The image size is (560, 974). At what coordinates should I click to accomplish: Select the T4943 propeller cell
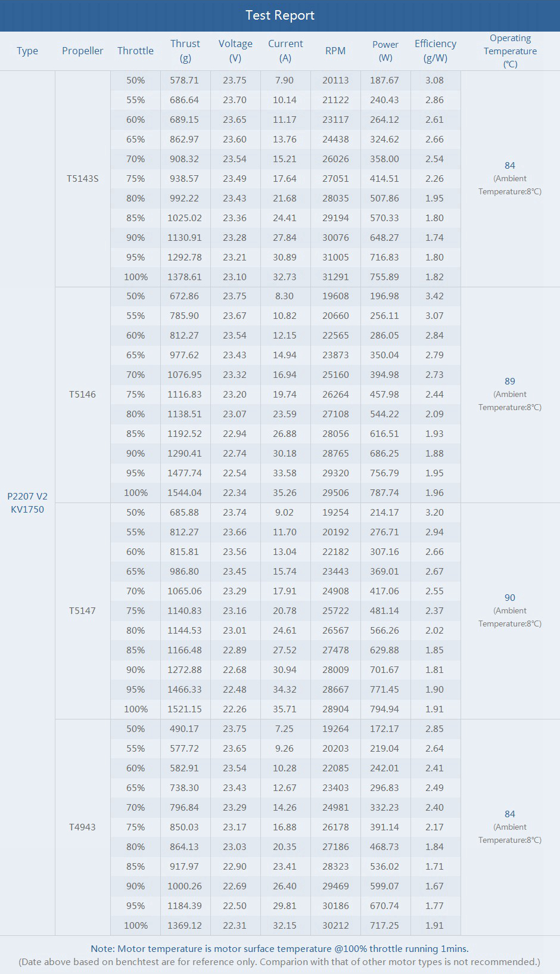coord(82,827)
